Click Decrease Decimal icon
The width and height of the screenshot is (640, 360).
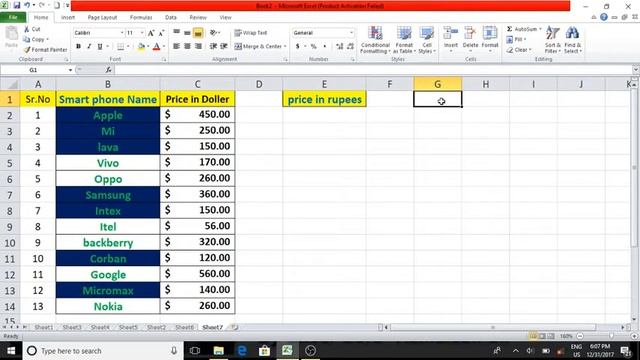[350, 47]
